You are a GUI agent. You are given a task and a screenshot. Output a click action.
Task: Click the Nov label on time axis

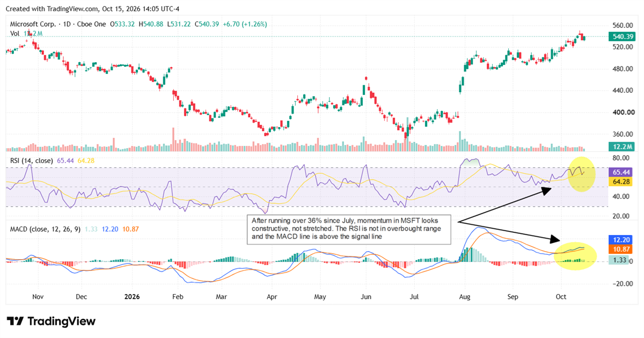click(38, 296)
